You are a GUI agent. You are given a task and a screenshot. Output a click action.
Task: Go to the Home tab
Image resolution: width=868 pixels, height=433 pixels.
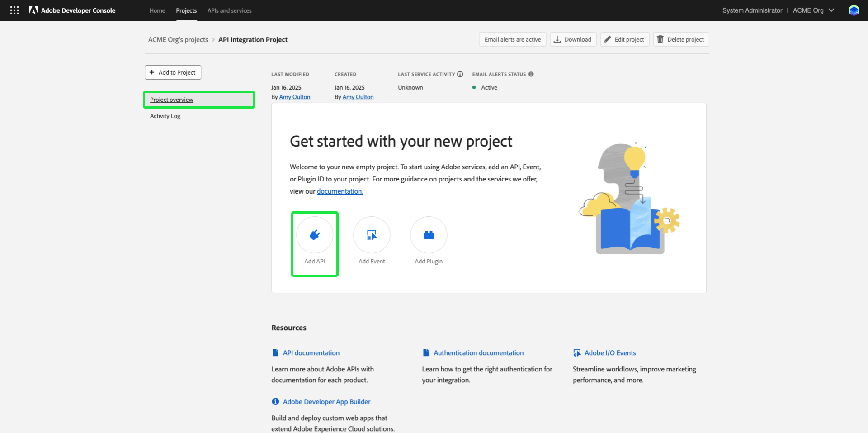click(157, 10)
